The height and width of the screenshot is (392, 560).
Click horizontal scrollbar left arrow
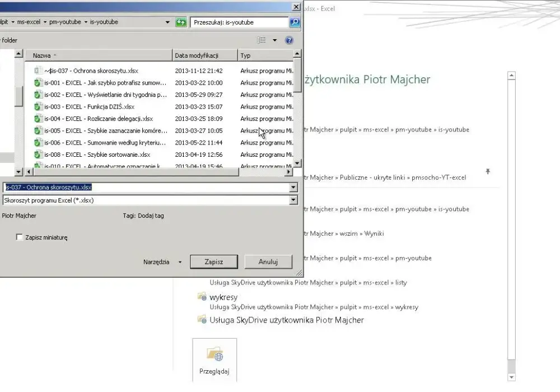click(29, 172)
